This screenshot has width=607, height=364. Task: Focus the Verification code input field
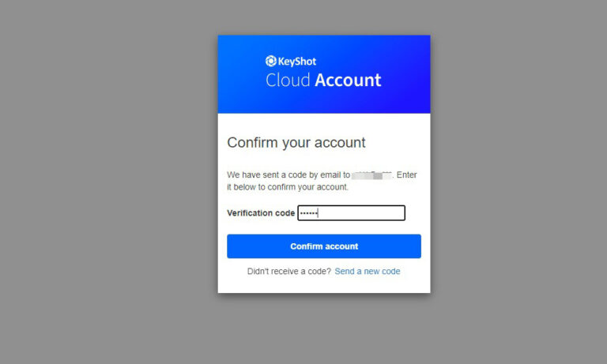click(364, 213)
